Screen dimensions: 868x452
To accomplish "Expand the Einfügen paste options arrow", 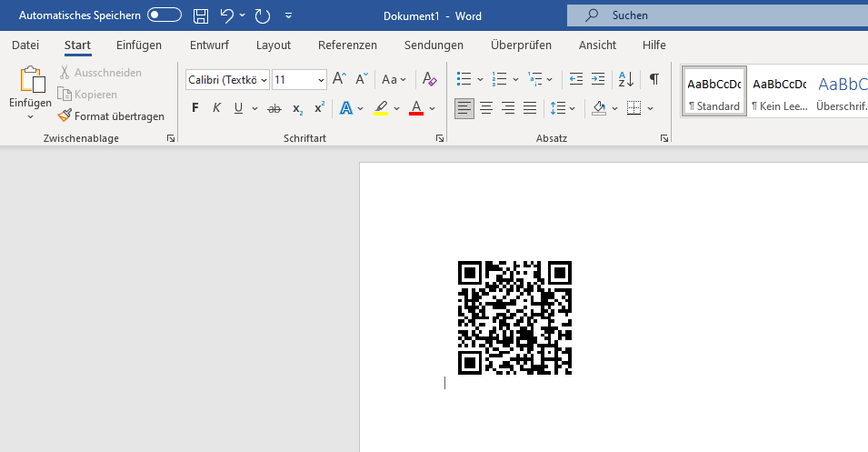I will coord(30,117).
